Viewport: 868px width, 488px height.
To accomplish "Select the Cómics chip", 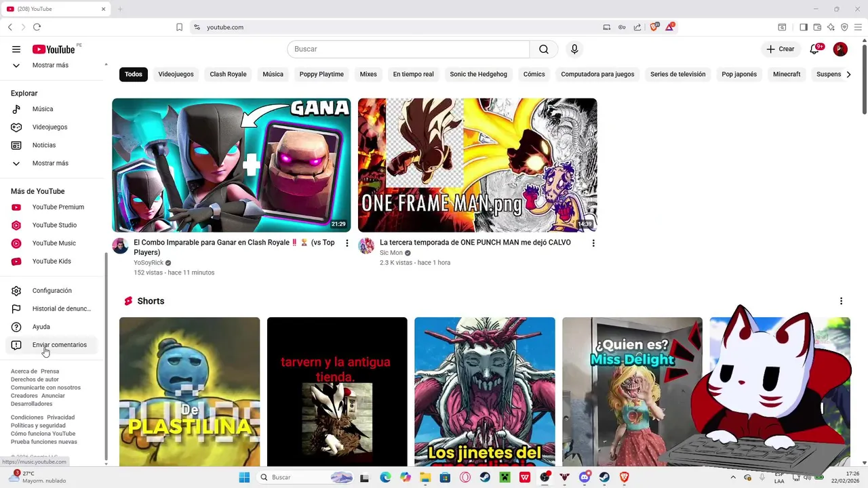I will tap(534, 74).
